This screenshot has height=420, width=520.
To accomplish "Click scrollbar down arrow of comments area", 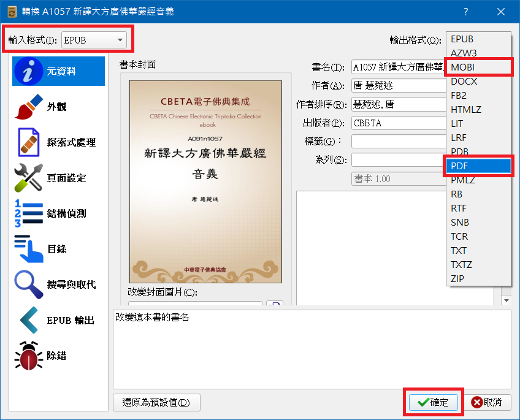I will [506, 300].
